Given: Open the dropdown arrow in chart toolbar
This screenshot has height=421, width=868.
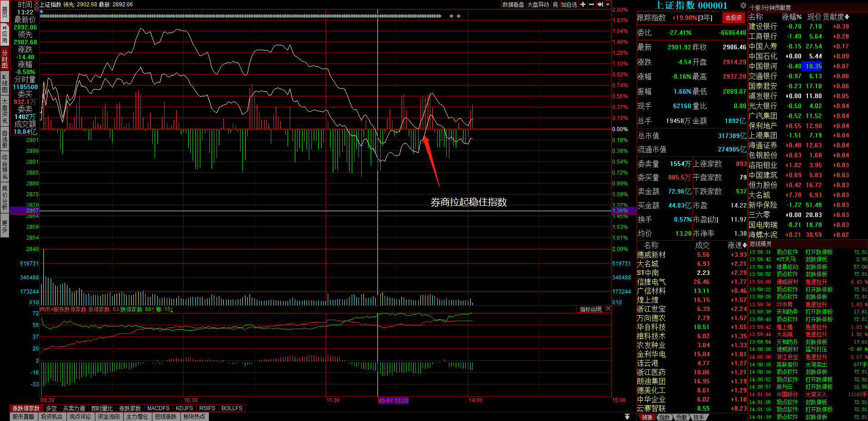Looking at the screenshot, I should (608, 5).
